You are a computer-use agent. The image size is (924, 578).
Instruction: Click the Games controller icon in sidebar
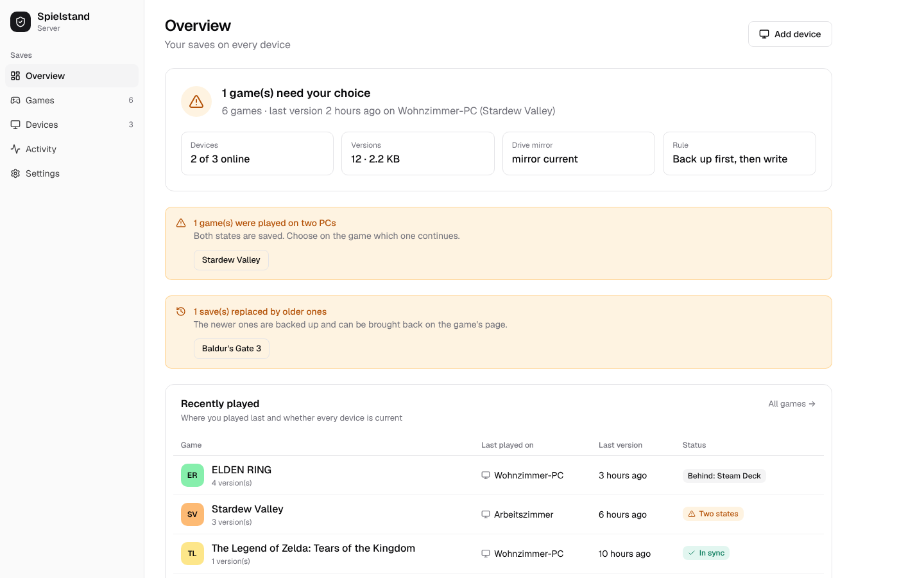tap(15, 100)
